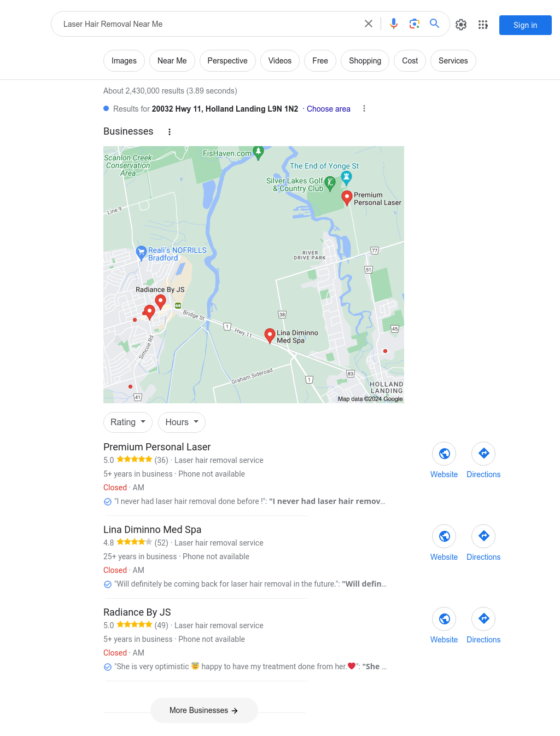Select the Cost filter chip
The height and width of the screenshot is (736, 560).
point(410,61)
